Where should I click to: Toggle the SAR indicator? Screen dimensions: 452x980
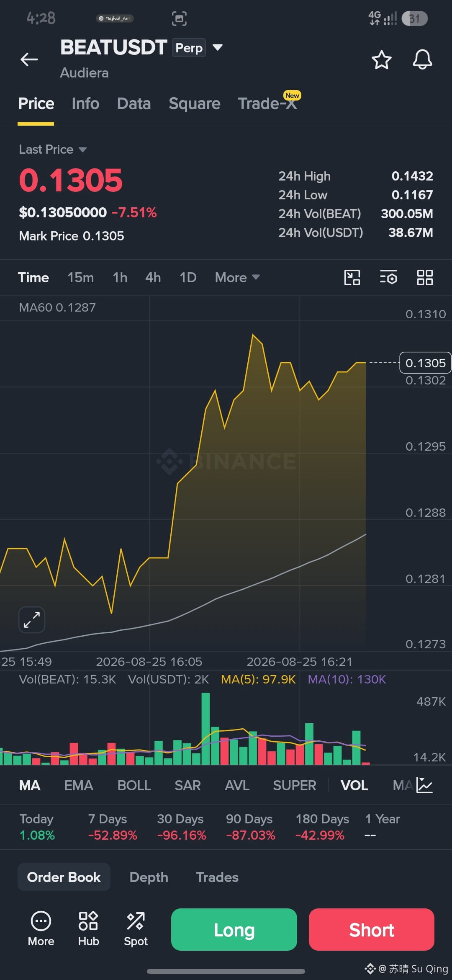[188, 785]
